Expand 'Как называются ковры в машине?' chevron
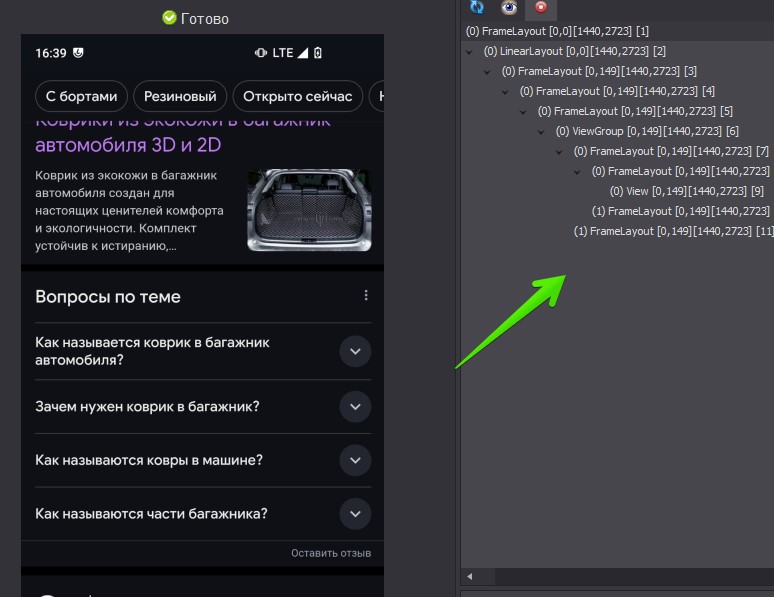Image resolution: width=774 pixels, height=597 pixels. coord(355,460)
